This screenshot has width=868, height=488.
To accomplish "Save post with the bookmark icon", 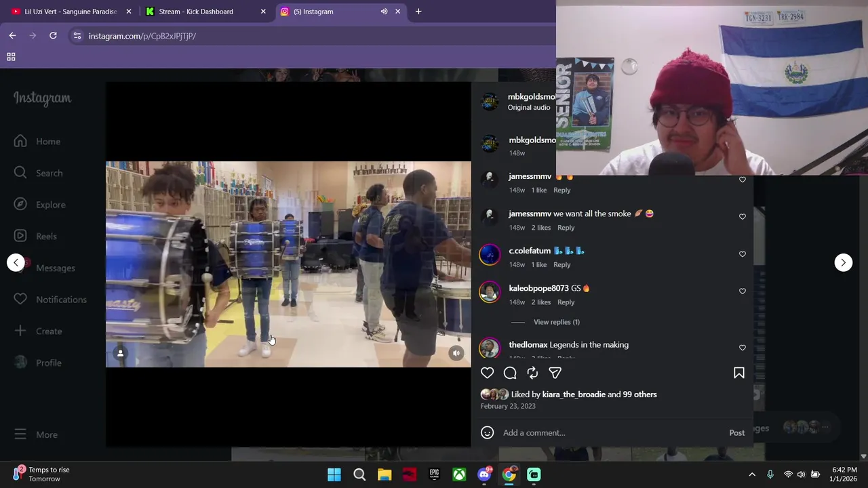I will tap(739, 373).
